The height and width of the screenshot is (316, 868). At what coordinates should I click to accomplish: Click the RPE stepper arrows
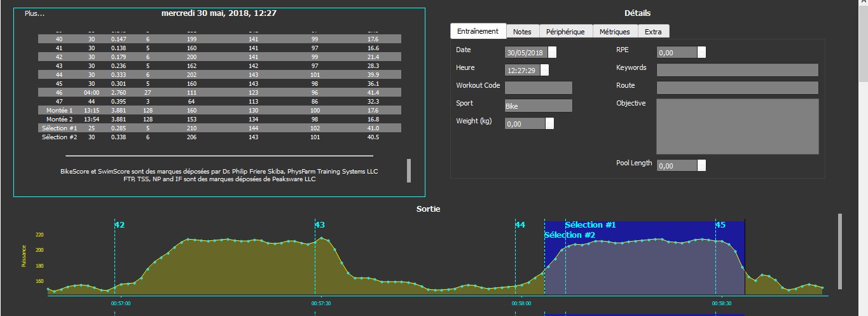point(701,53)
